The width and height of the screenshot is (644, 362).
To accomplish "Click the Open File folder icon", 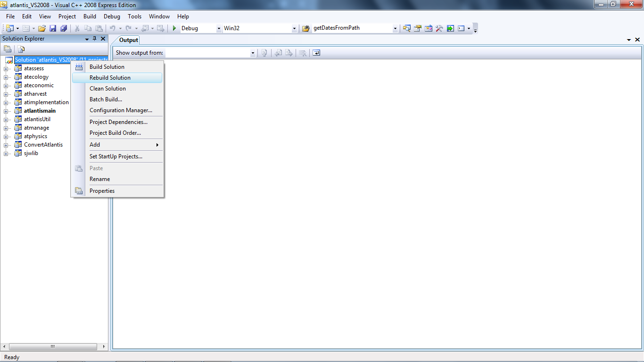I will [x=42, y=28].
